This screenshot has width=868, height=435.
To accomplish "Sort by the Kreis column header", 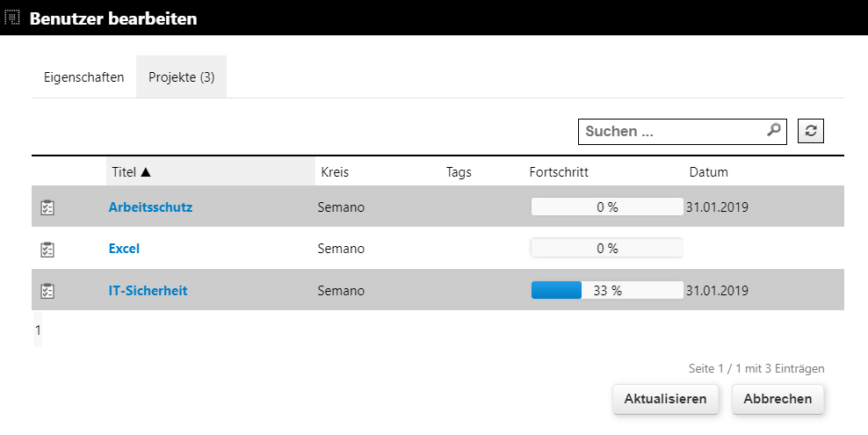I will [x=335, y=172].
